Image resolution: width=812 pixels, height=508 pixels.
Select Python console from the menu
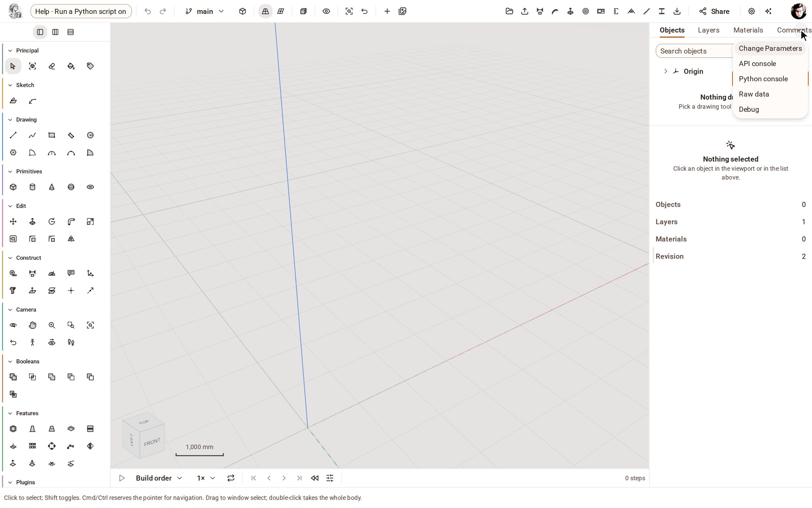770,79
